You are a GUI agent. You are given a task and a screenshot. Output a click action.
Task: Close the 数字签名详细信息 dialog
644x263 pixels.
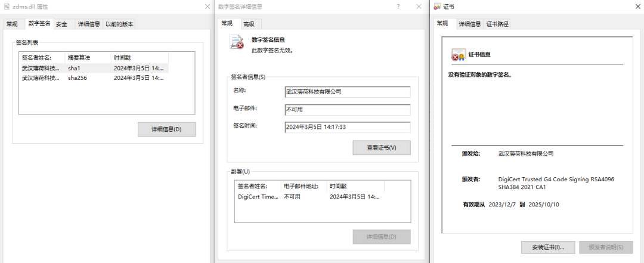419,7
